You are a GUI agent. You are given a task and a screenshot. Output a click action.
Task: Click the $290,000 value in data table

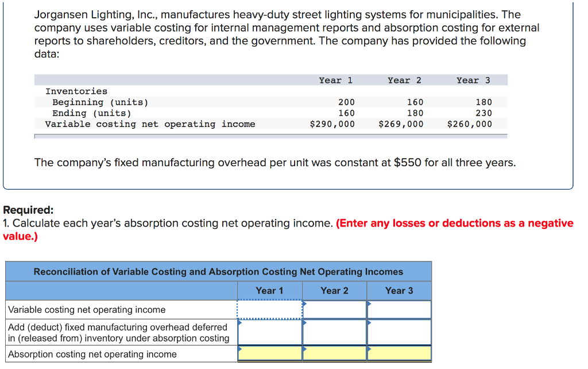pos(332,124)
